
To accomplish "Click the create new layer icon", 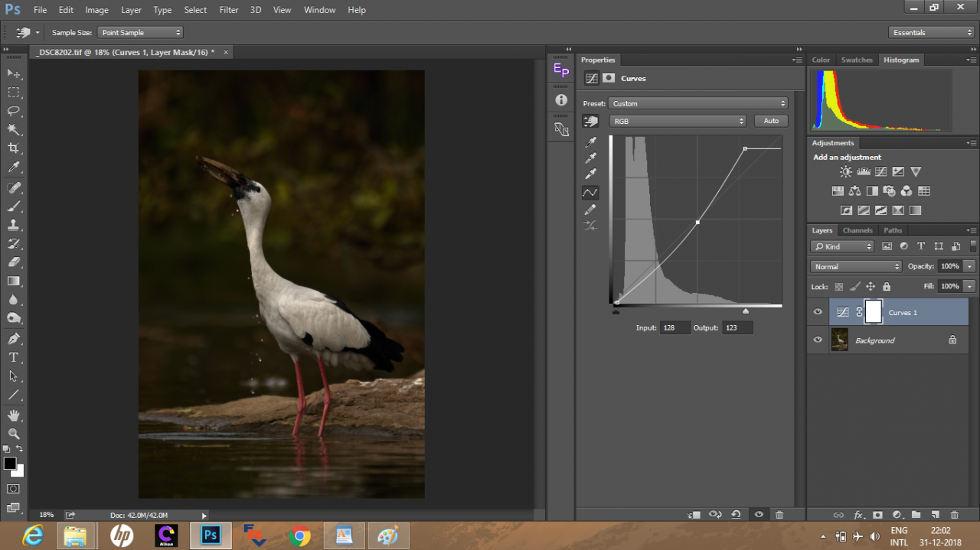I will click(x=936, y=515).
